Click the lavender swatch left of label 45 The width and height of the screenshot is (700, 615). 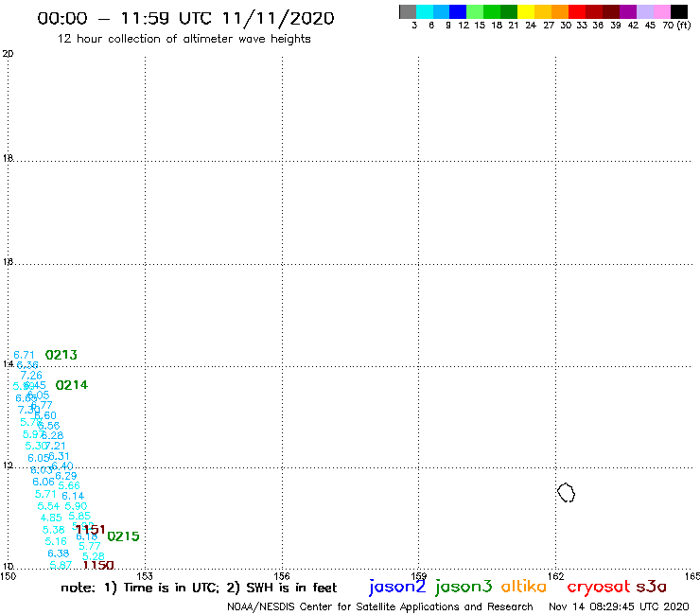click(x=644, y=11)
